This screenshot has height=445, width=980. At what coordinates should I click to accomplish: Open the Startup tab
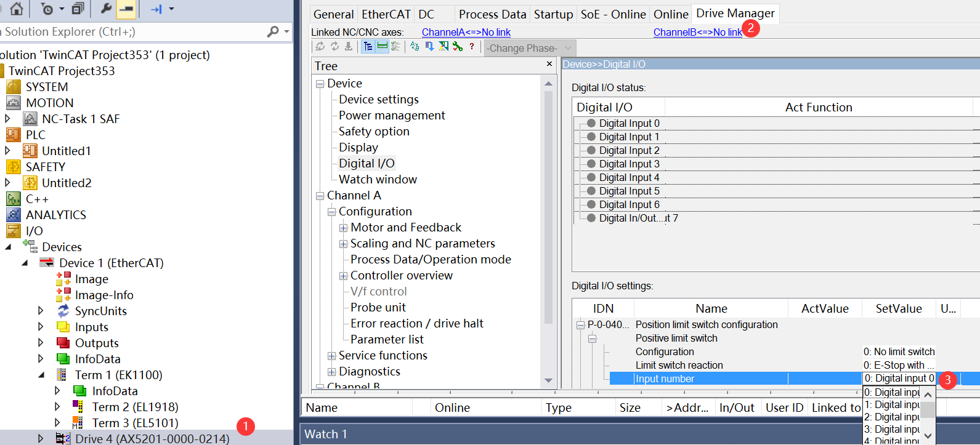tap(553, 14)
